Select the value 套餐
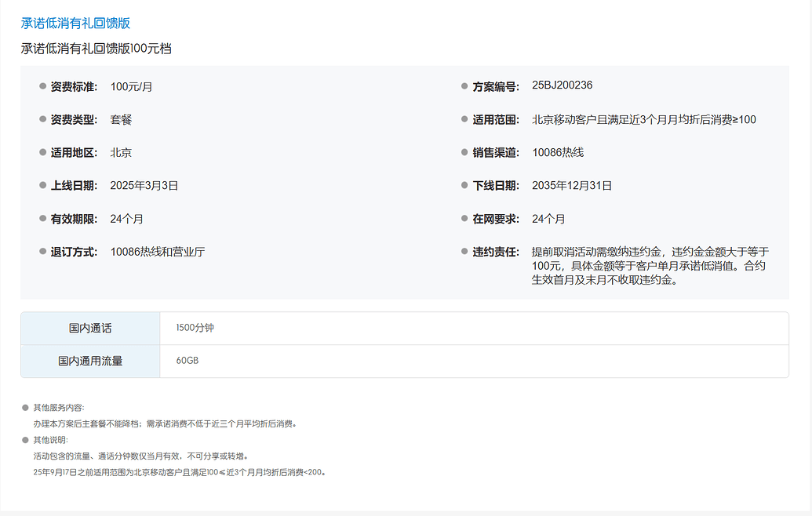The width and height of the screenshot is (812, 516). coord(121,120)
